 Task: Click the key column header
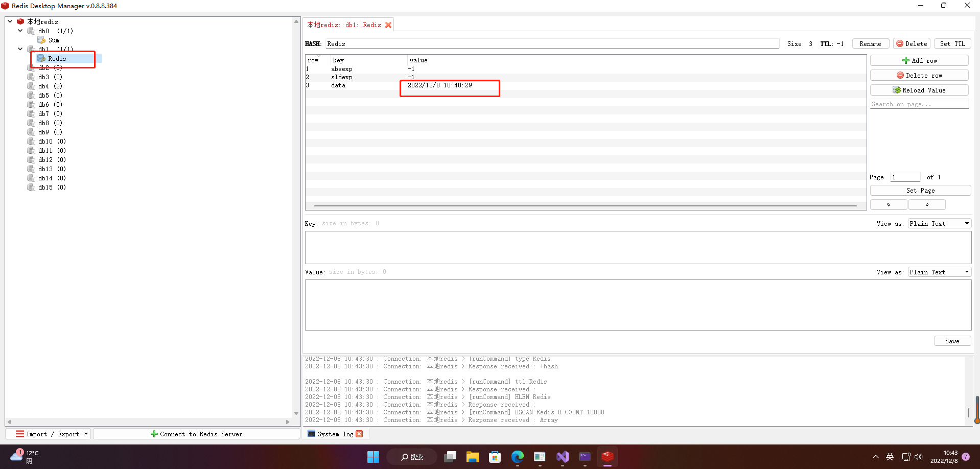tap(368, 60)
